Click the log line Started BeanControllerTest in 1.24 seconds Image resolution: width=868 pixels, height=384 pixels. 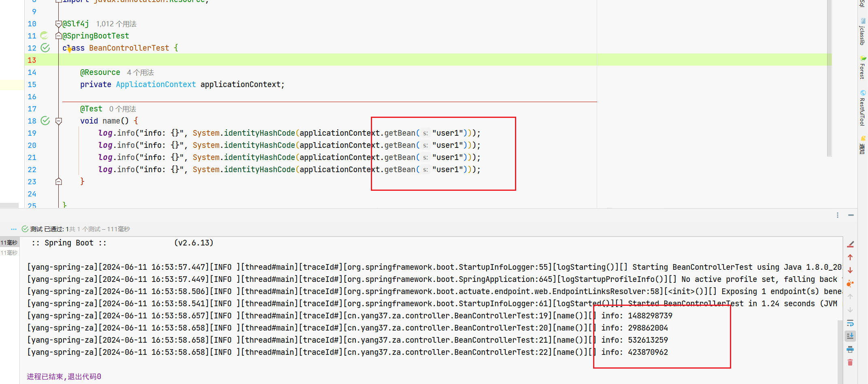tap(434, 303)
